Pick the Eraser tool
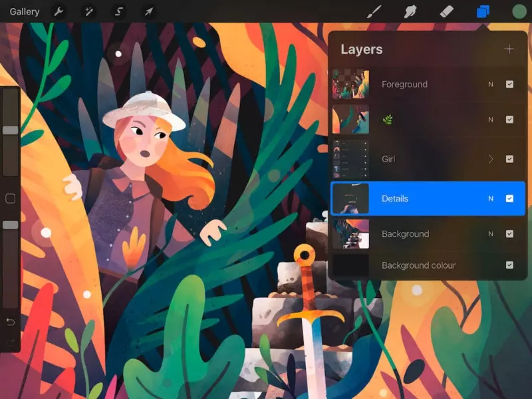 [446, 11]
